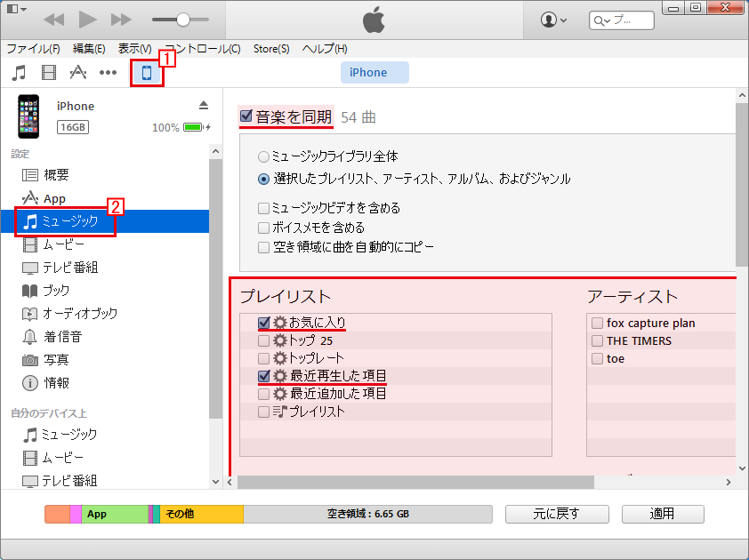Uncheck the お気に入り playlist
This screenshot has width=749, height=560.
click(263, 324)
